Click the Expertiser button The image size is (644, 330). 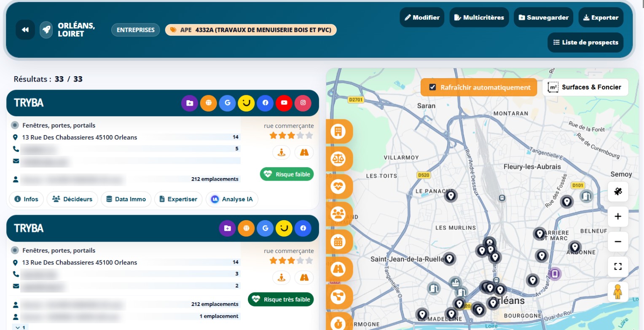tap(178, 199)
